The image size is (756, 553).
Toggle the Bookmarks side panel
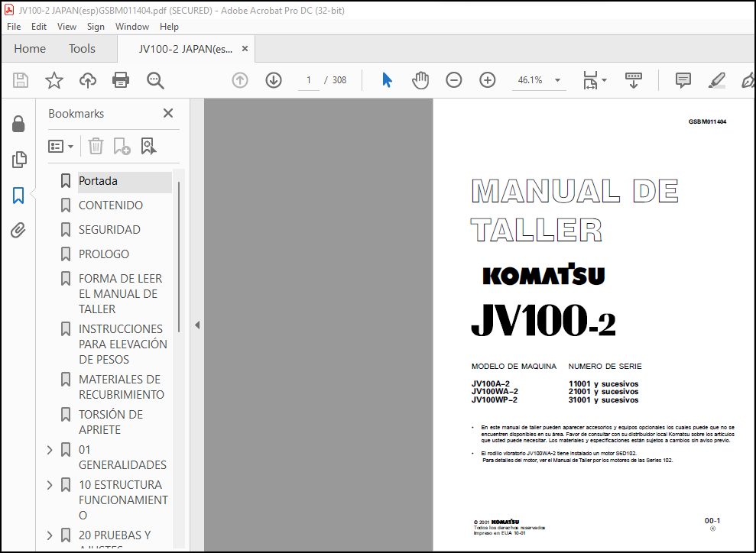pyautogui.click(x=18, y=195)
